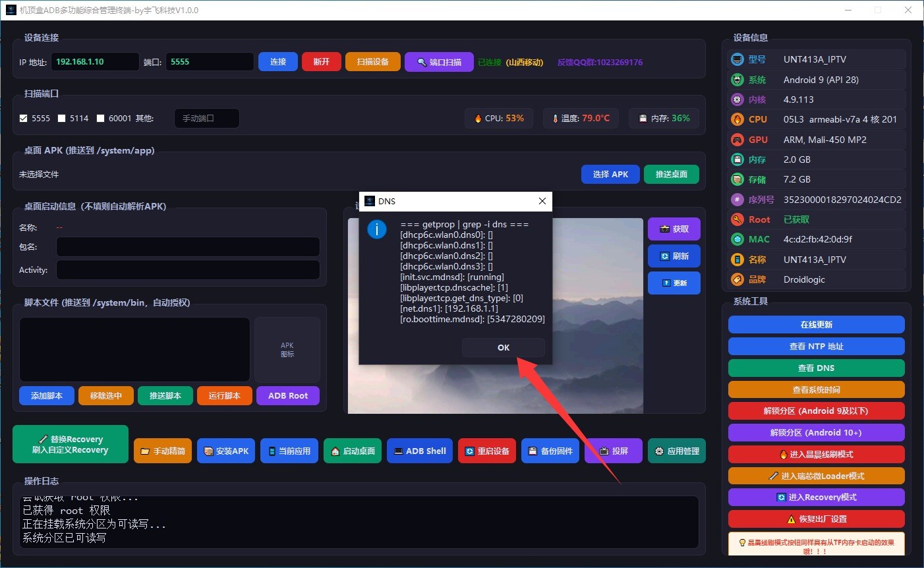Viewport: 924px width, 568px height.
Task: Click the 进入Recovery模式 button
Action: tap(817, 497)
